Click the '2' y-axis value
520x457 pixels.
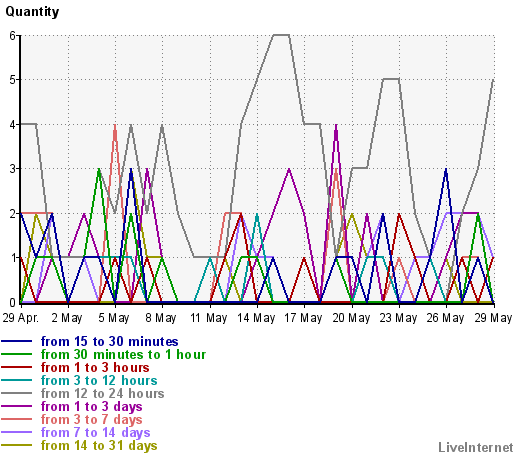pyautogui.click(x=13, y=214)
